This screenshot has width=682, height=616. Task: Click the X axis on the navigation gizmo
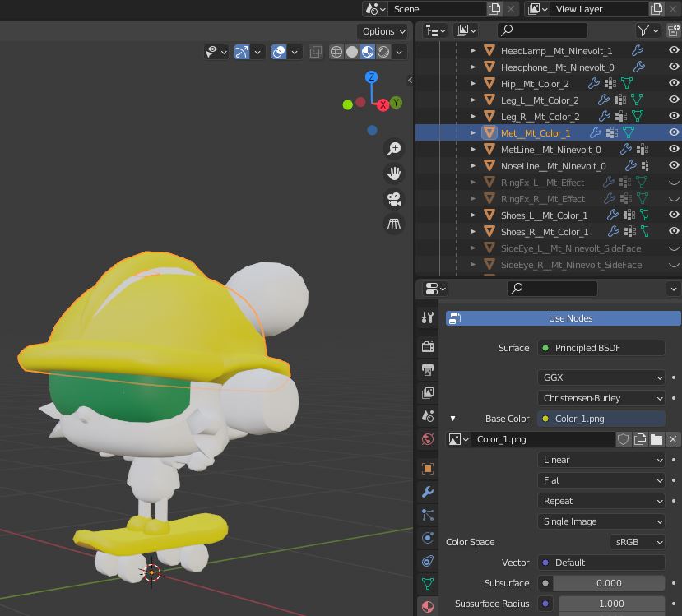point(383,104)
